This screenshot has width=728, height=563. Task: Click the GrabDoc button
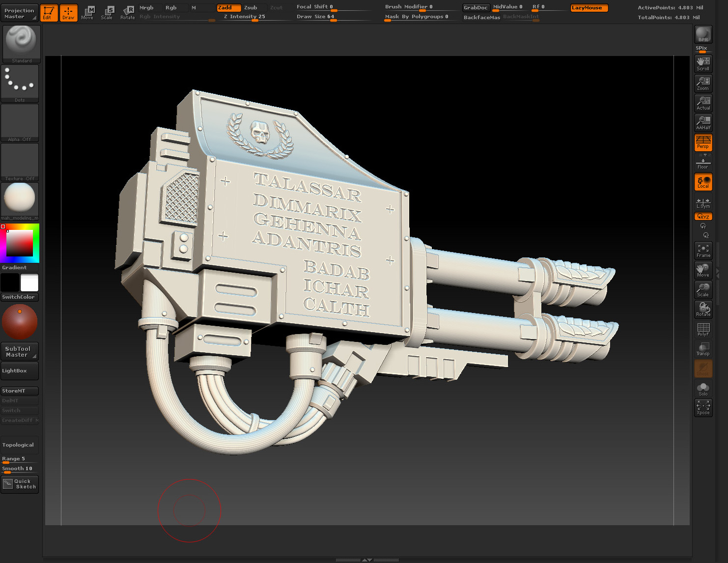pyautogui.click(x=476, y=8)
